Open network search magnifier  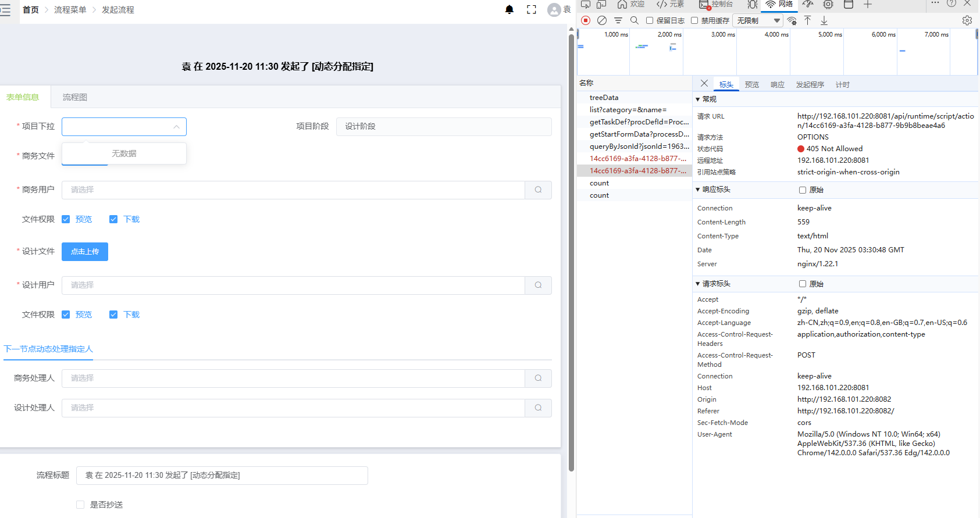[635, 20]
